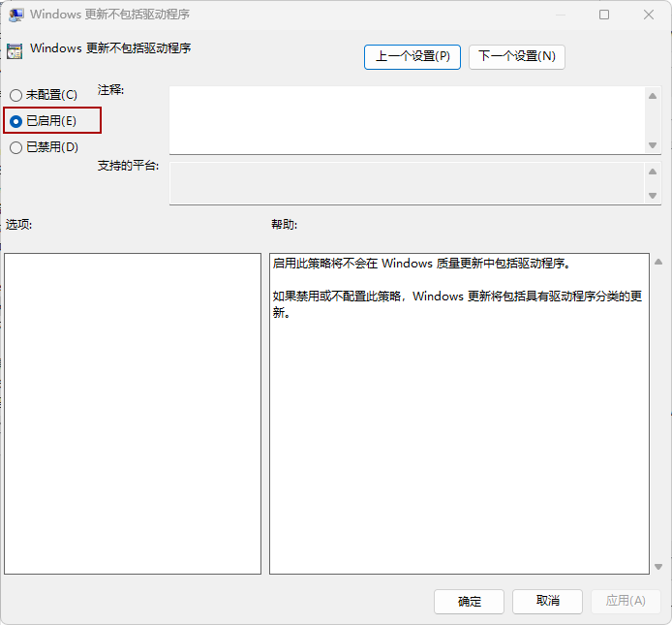The width and height of the screenshot is (672, 625).
Task: Select the 已禁用(D) radio button
Action: [44, 147]
